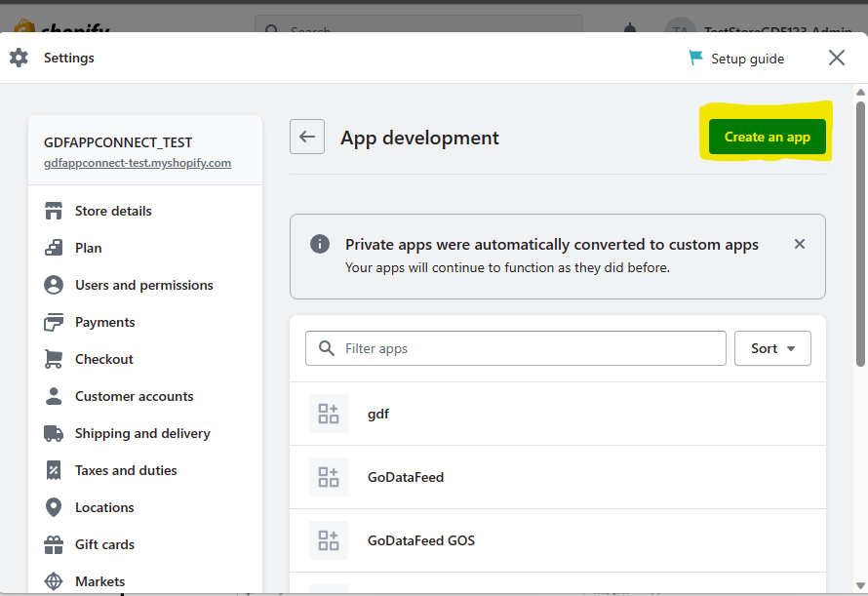Screen dimensions: 868x596
Task: Click the Locations pin icon
Action: (54, 507)
